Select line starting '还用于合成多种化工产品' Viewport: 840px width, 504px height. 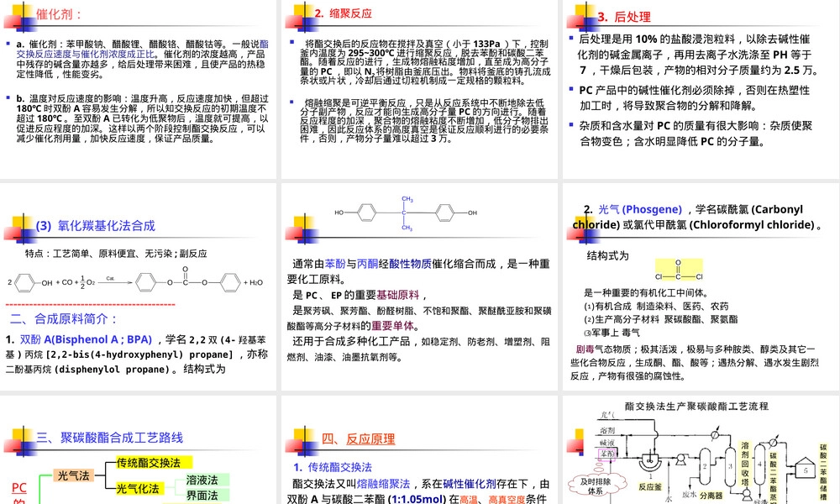[418, 349]
